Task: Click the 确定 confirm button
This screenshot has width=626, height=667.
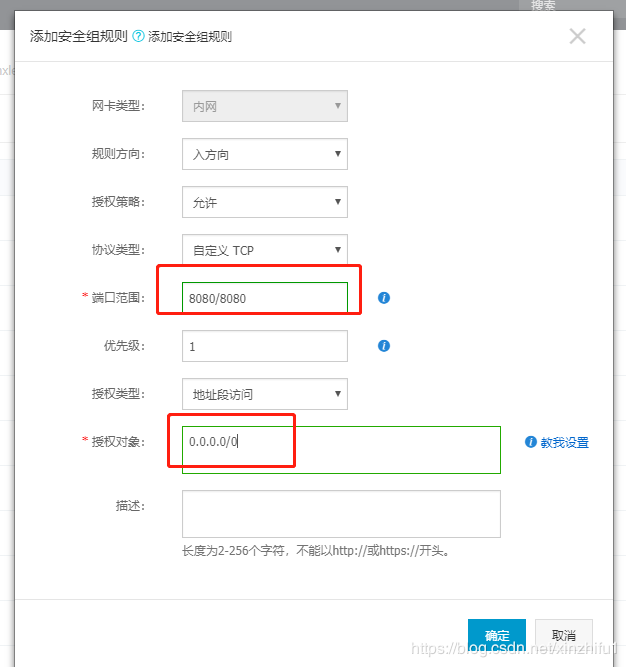Action: [x=497, y=635]
